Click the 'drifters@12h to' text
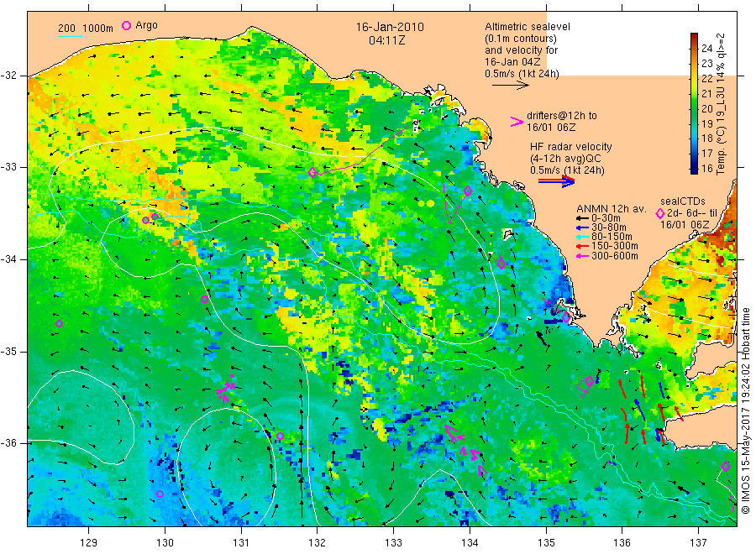The height and width of the screenshot is (554, 756). pos(562,116)
